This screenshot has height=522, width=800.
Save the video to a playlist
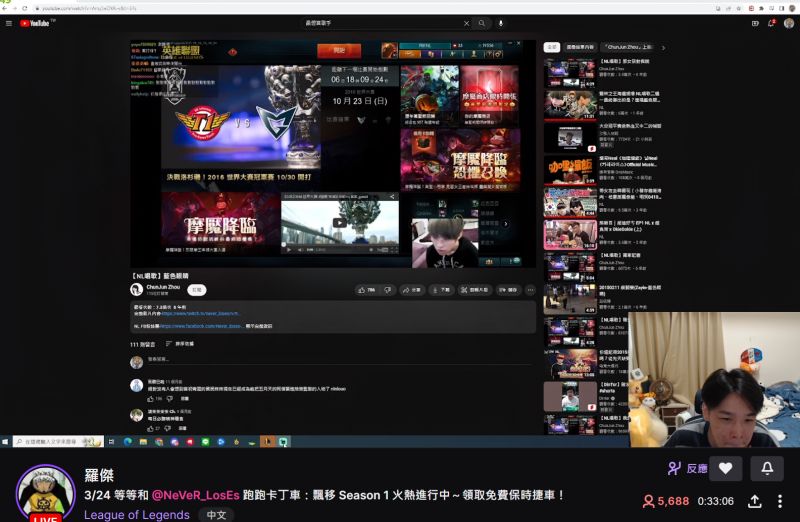coord(508,290)
